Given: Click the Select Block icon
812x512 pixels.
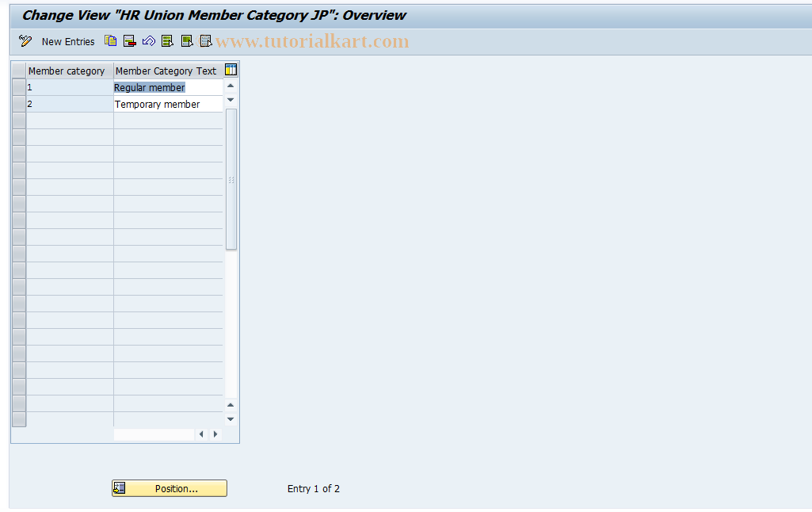Looking at the screenshot, I should [186, 41].
